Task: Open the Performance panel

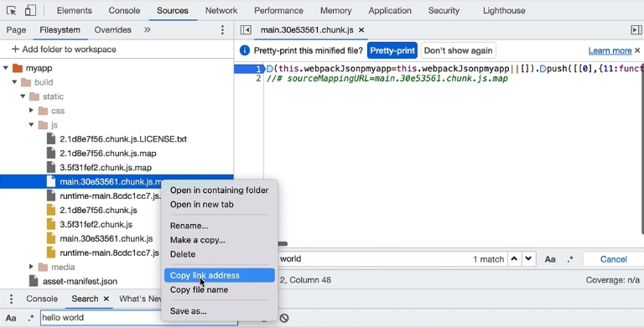Action: tap(278, 11)
